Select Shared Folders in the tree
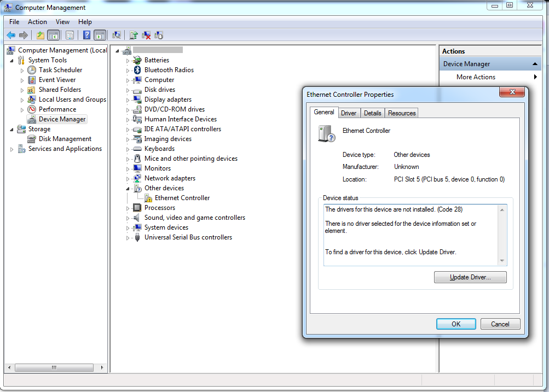Screen dimensions: 549x392 [60, 90]
